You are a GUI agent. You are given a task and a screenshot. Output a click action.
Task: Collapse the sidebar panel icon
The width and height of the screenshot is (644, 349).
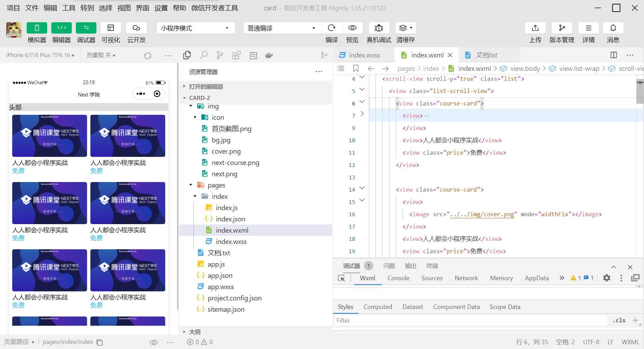[324, 55]
